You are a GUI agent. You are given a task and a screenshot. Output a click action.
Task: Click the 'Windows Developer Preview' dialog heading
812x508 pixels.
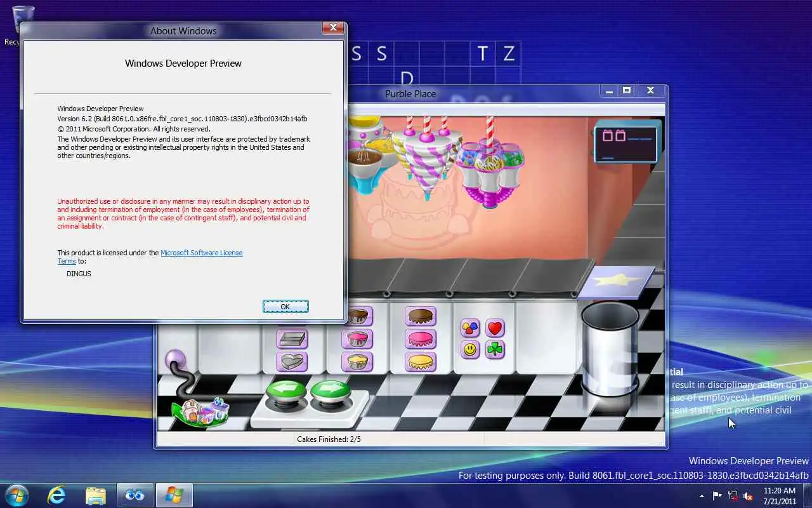click(x=183, y=63)
